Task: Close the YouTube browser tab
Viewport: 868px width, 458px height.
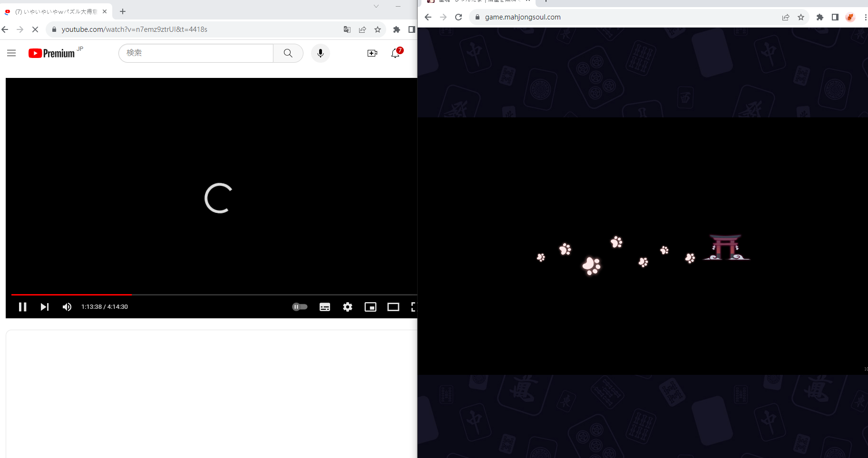Action: (105, 11)
